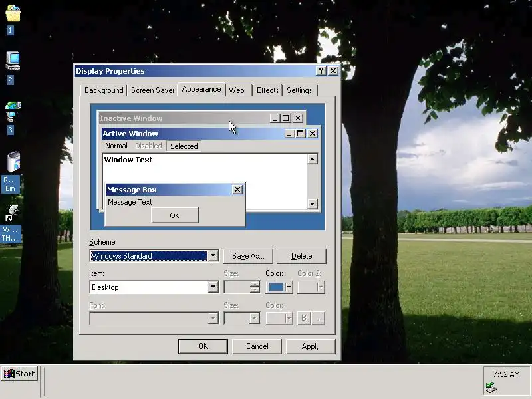Click the Display Properties help question-mark button
Viewport: 532px width, 399px height.
tap(321, 71)
